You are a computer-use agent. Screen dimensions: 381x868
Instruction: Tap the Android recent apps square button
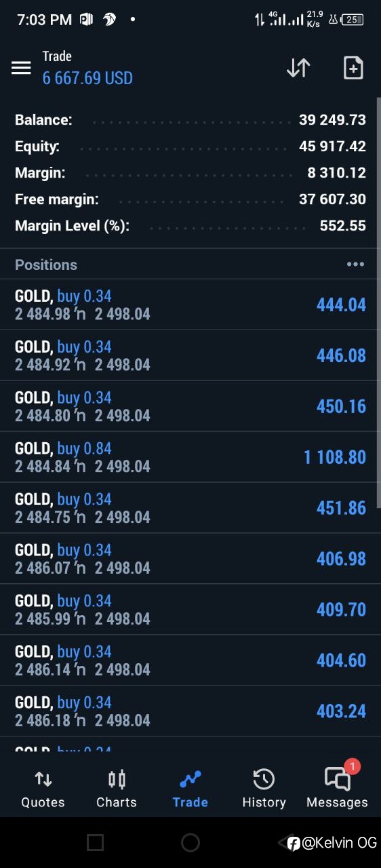pos(96,842)
